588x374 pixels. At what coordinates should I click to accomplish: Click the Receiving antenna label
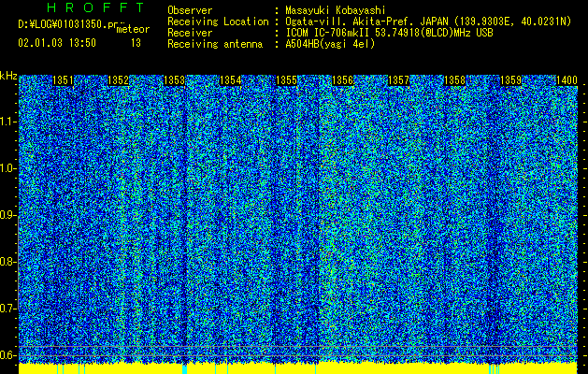215,44
